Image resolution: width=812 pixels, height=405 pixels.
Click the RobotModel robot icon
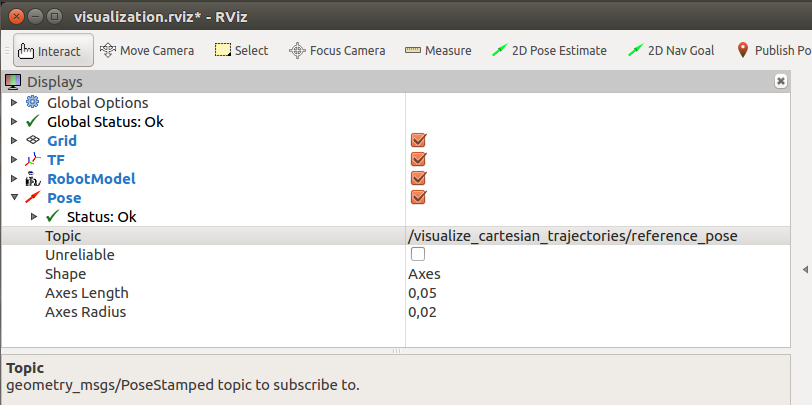(x=32, y=179)
